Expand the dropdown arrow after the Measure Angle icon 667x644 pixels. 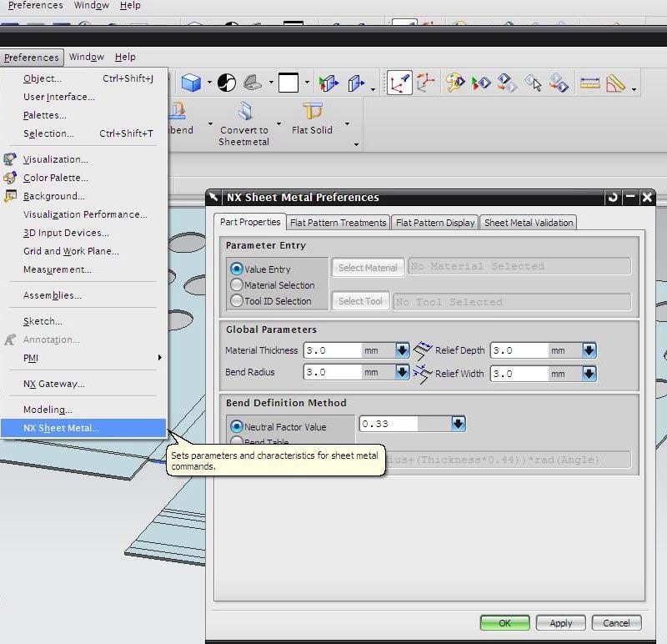[x=634, y=89]
